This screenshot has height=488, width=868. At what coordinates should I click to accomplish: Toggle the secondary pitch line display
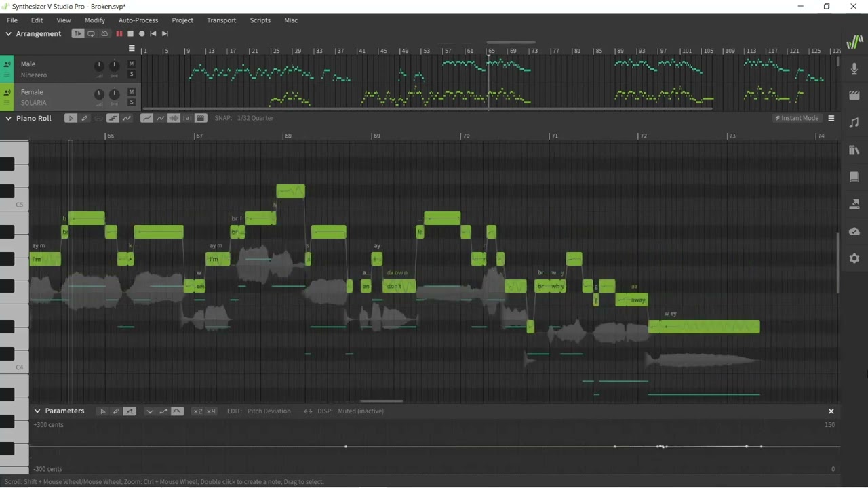(160, 118)
